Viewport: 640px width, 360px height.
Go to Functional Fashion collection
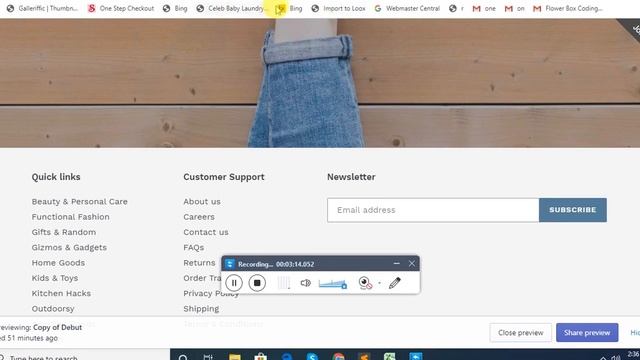coord(71,217)
